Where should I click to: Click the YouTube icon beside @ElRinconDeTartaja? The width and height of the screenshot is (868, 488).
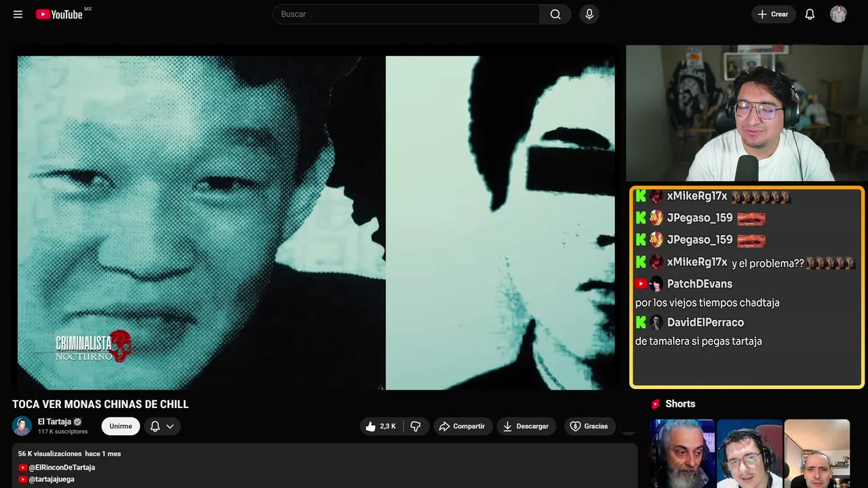[x=22, y=468]
